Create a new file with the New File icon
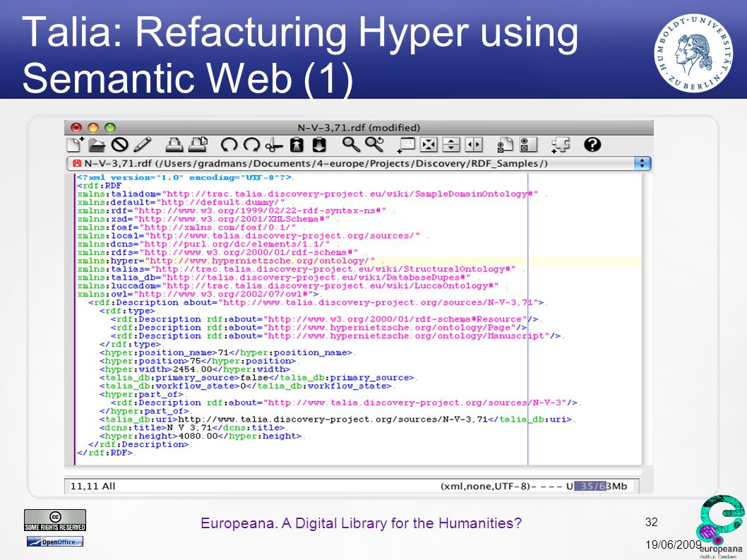The width and height of the screenshot is (747, 560). tap(76, 144)
